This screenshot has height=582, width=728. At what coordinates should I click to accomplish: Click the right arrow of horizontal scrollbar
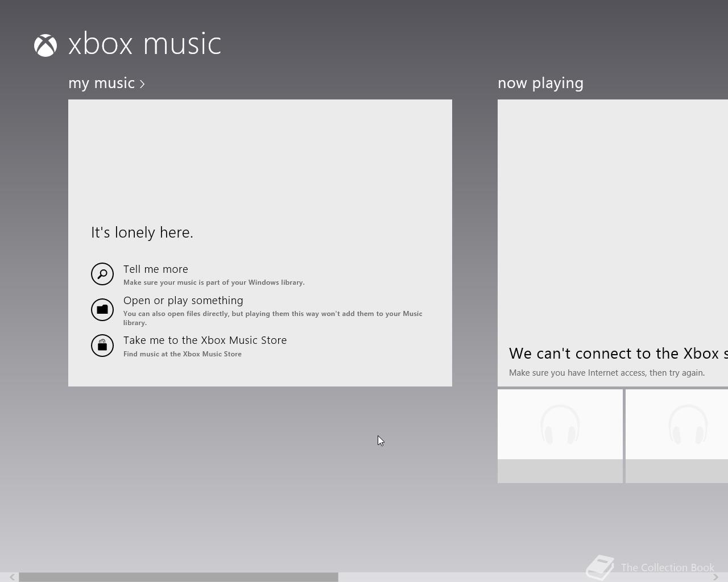(715, 577)
